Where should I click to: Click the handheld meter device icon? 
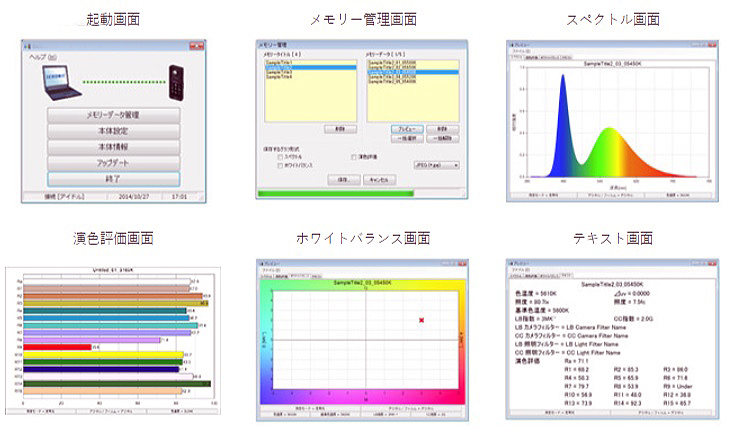173,80
